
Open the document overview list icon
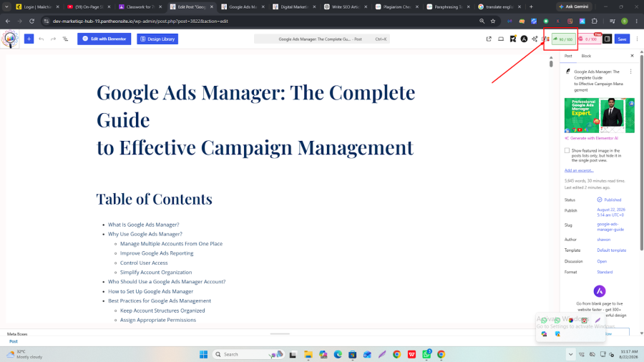[x=65, y=39]
